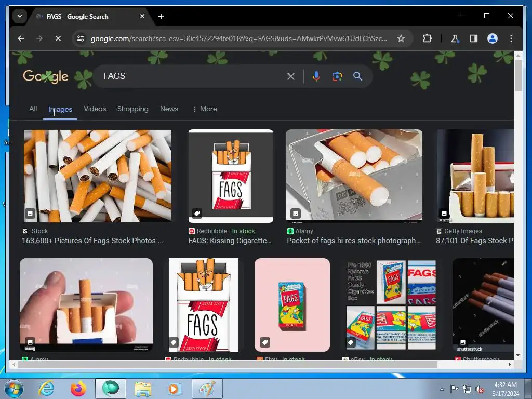
Task: Open Windows Media Player in taskbar
Action: [x=175, y=389]
